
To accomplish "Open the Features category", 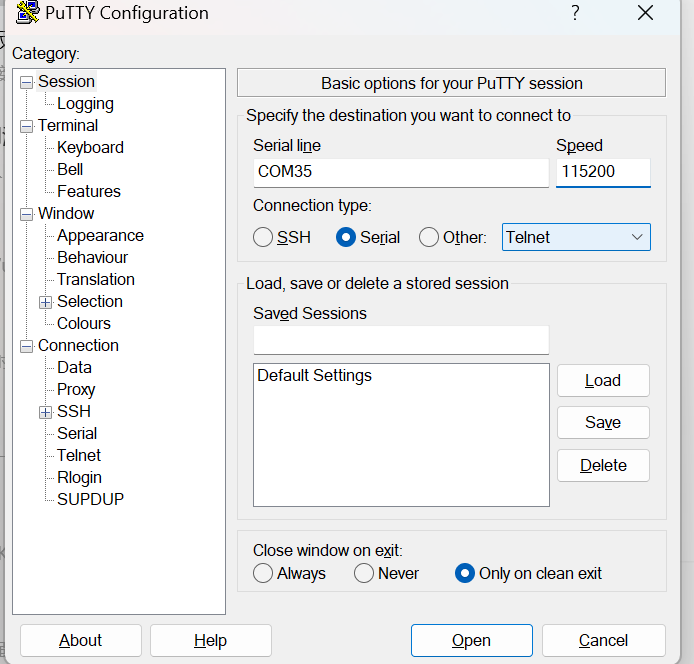I will click(89, 192).
